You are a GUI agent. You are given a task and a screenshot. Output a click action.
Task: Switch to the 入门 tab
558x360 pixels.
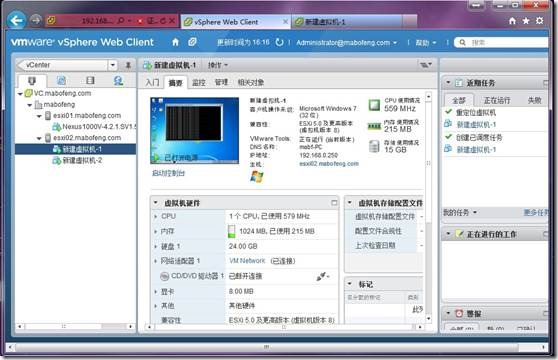coord(152,83)
